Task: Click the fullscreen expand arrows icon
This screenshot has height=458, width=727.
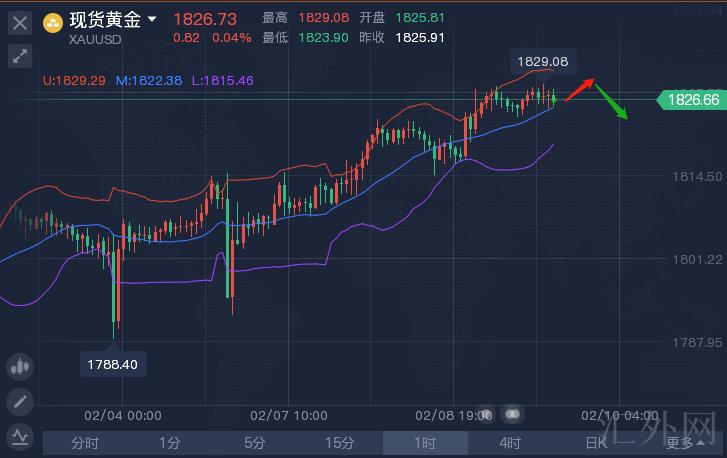Action: pos(20,57)
